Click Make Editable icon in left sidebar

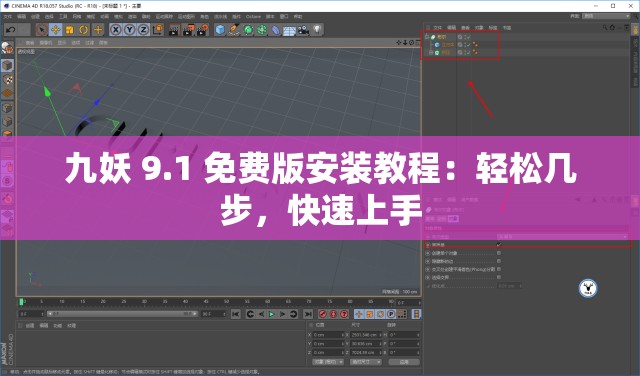point(7,48)
